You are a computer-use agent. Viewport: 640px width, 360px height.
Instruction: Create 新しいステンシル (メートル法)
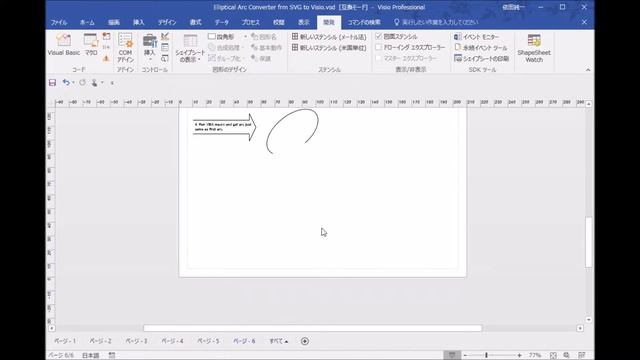tap(329, 37)
